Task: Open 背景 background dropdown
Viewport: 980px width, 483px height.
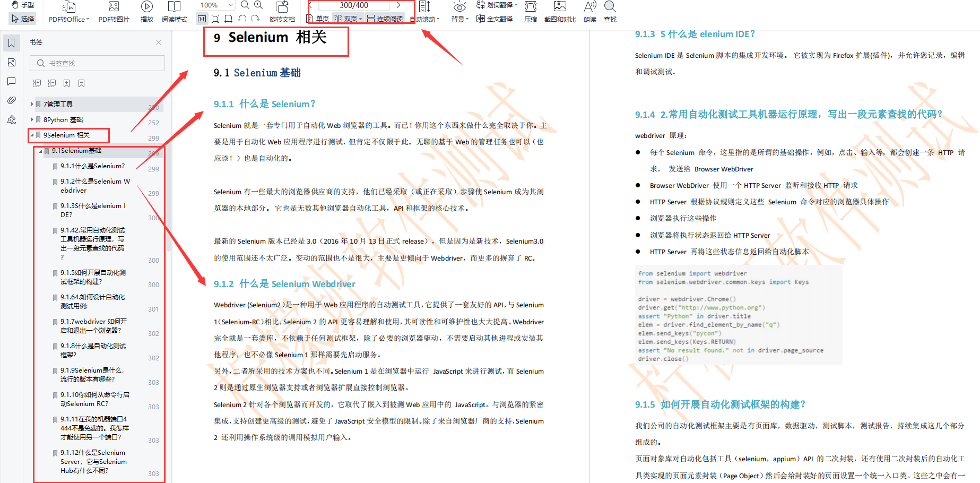Action: [x=459, y=12]
